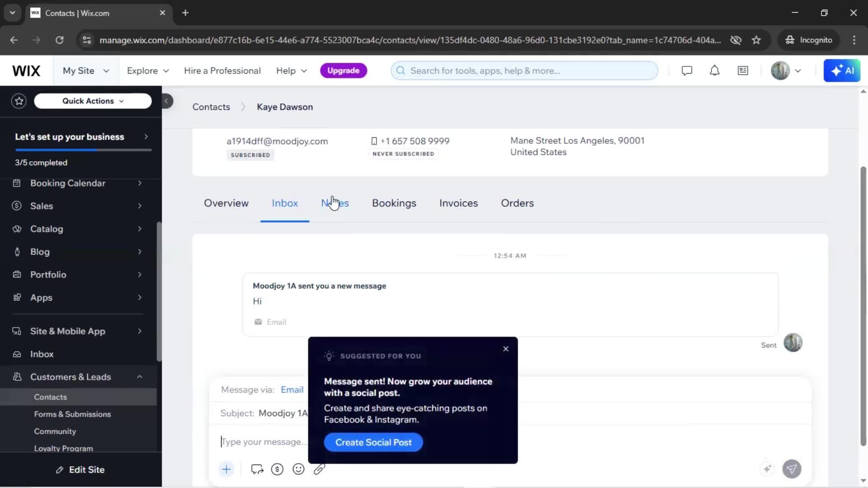Screen dimensions: 868x488
Task: Expand the Blog submenu chevron
Action: point(140,252)
